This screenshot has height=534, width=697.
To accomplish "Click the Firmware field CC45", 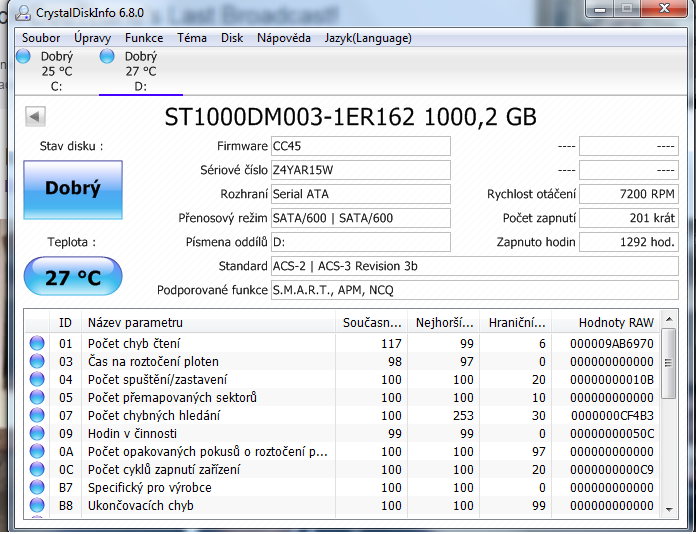I will (361, 146).
